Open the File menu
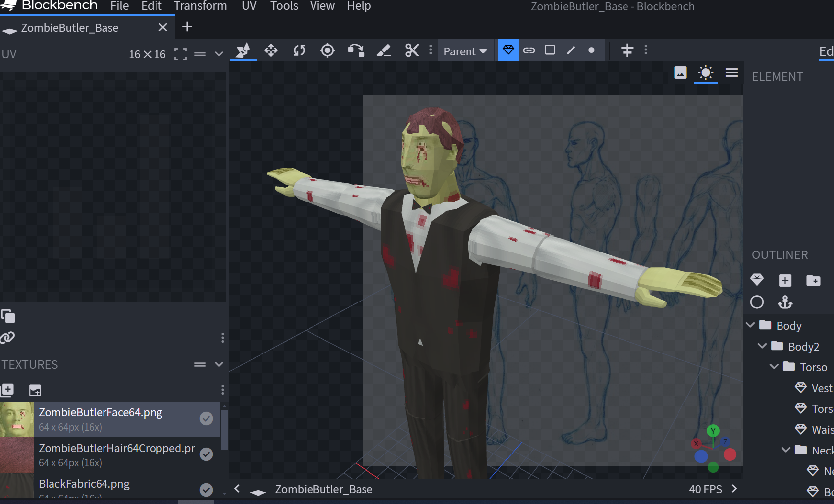 pos(119,6)
